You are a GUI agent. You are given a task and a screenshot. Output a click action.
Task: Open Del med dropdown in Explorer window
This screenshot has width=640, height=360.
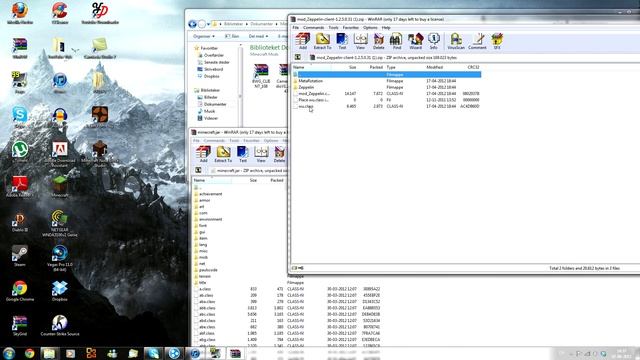[x=258, y=36]
